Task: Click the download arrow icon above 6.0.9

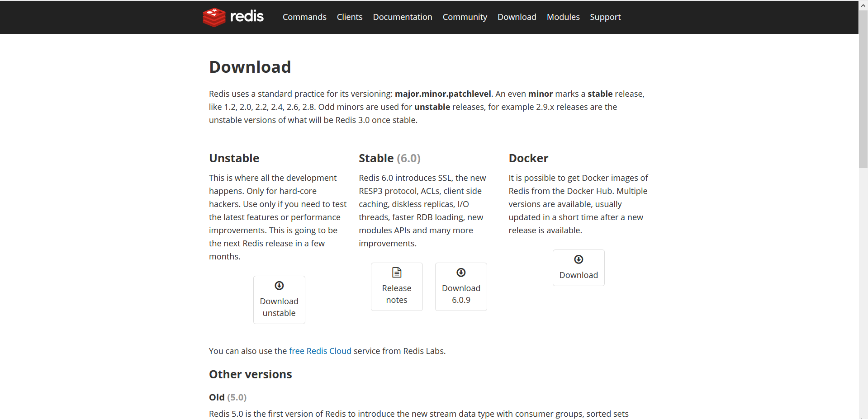Action: click(x=461, y=273)
